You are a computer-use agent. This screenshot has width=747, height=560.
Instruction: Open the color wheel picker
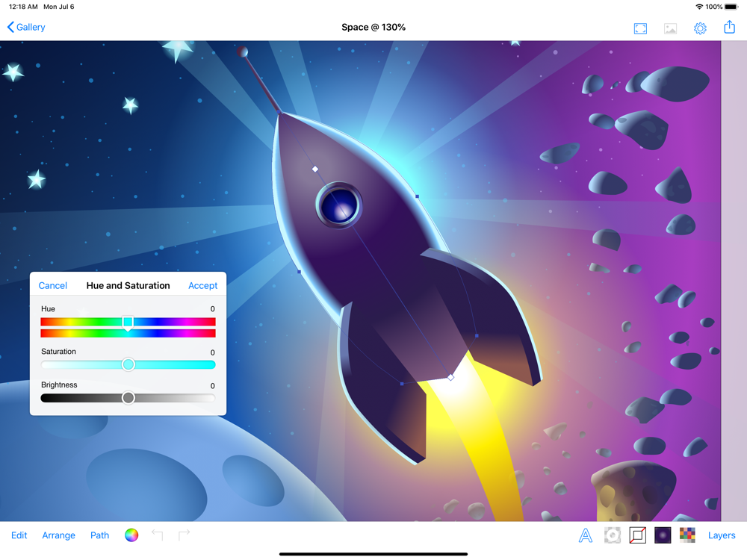coord(131,535)
